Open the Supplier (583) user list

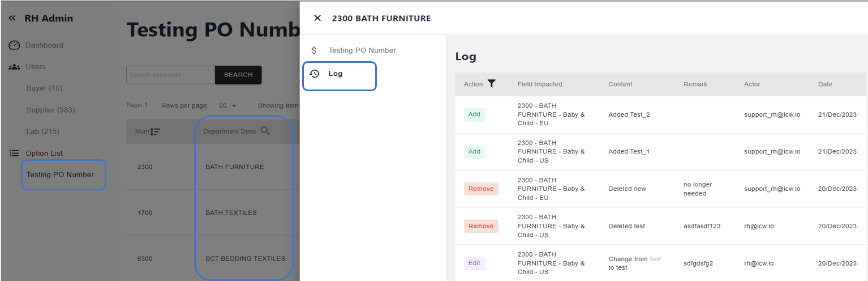(50, 110)
